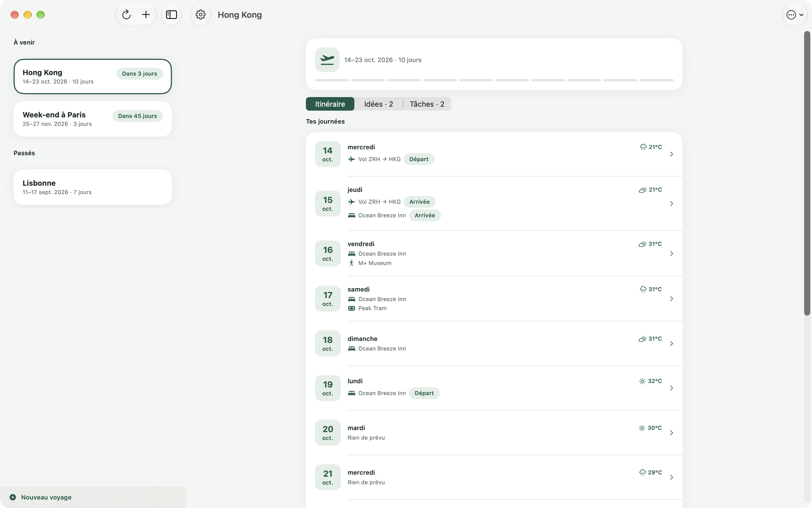Click the sun weather icon for 20 oct.
The image size is (812, 508).
(642, 428)
